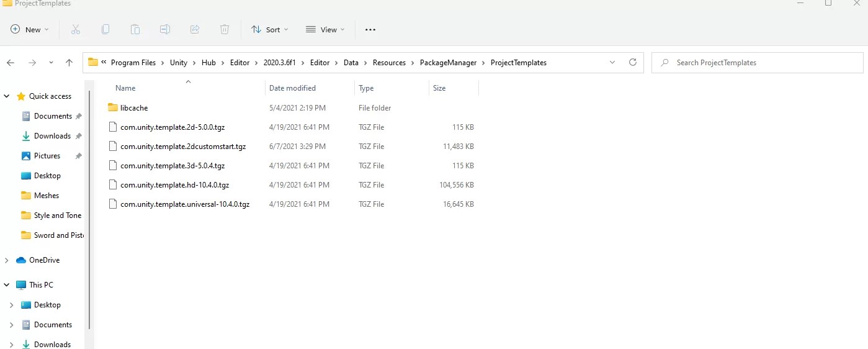Go up one folder level arrow
The image size is (868, 349).
69,63
